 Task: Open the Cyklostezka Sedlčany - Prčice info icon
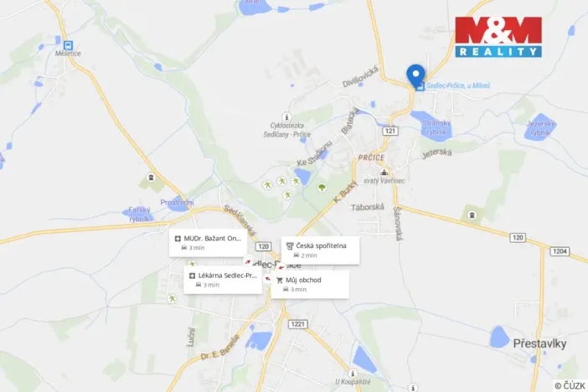[286, 116]
